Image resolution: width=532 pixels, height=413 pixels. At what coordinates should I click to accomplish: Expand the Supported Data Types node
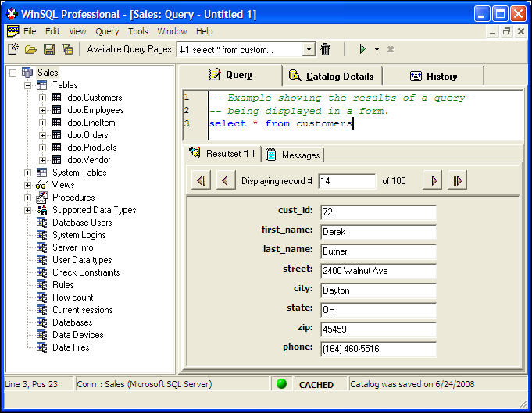point(28,210)
